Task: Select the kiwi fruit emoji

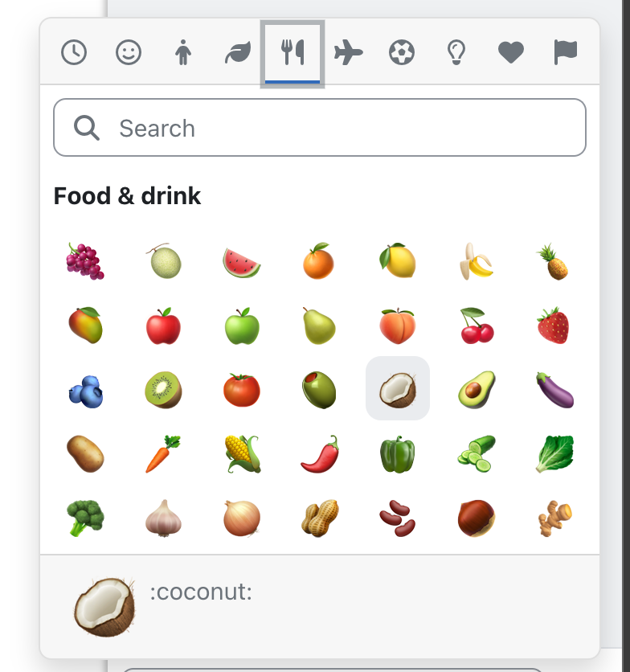Action: (163, 390)
